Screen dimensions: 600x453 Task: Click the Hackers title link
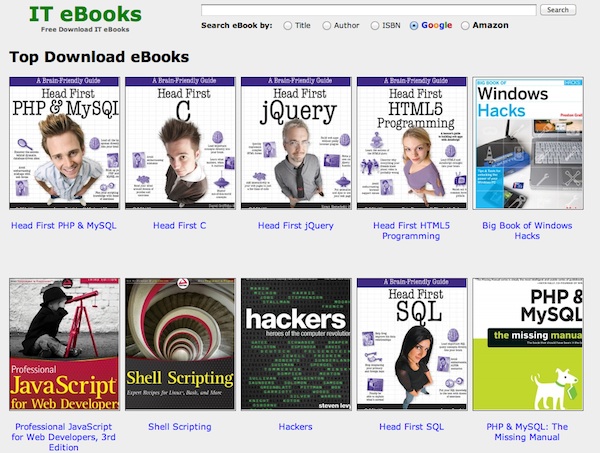pos(295,427)
